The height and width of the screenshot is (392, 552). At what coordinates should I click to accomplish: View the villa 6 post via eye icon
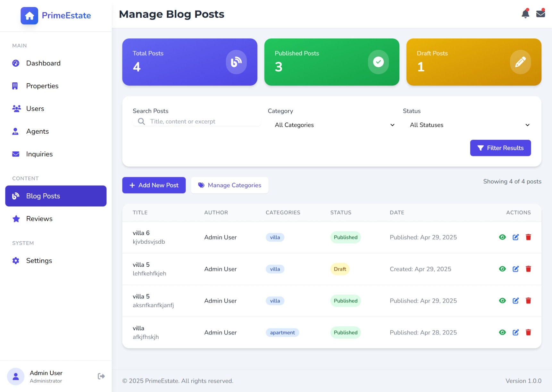tap(502, 237)
